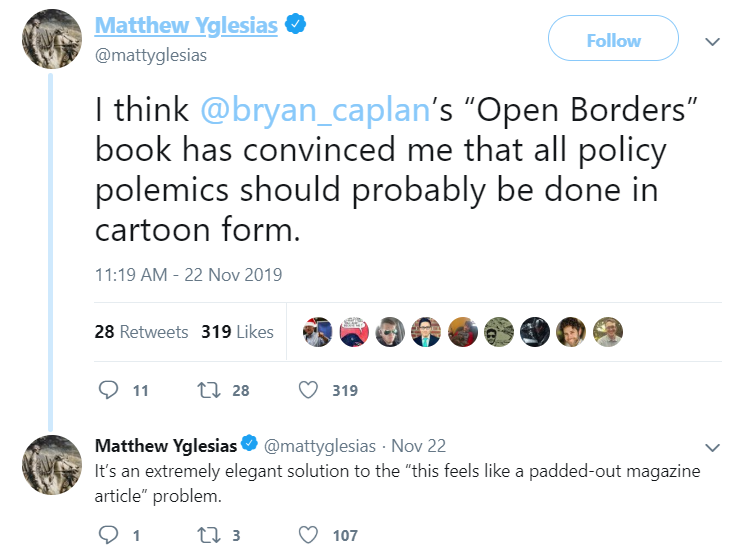Click the reply icon on main tweet
The height and width of the screenshot is (555, 755).
(110, 390)
